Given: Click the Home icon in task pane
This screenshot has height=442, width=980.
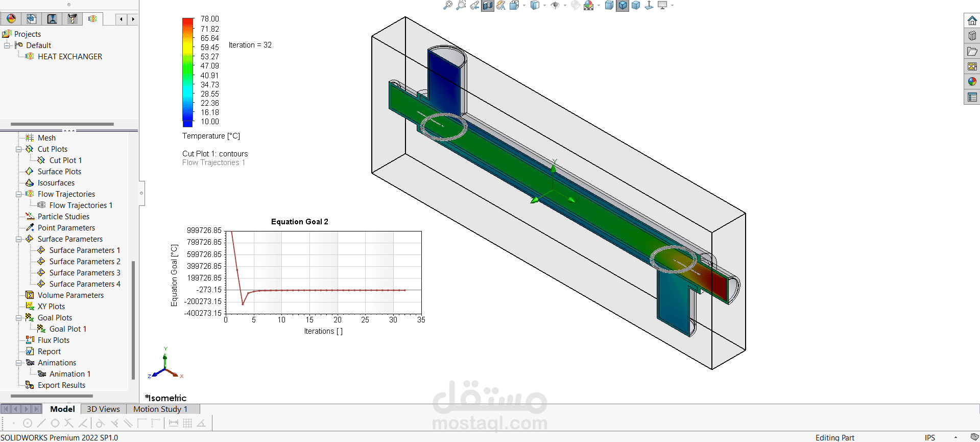Looking at the screenshot, I should point(972,20).
